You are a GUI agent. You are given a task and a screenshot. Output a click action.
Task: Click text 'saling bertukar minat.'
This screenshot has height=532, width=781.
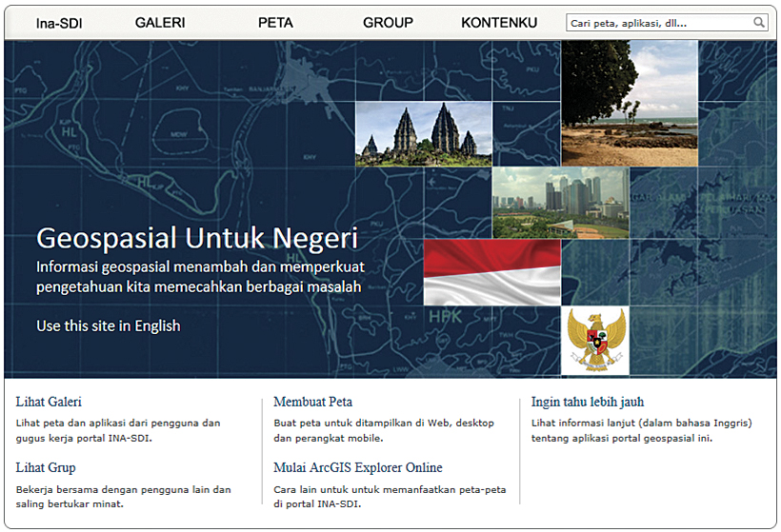[x=70, y=503]
